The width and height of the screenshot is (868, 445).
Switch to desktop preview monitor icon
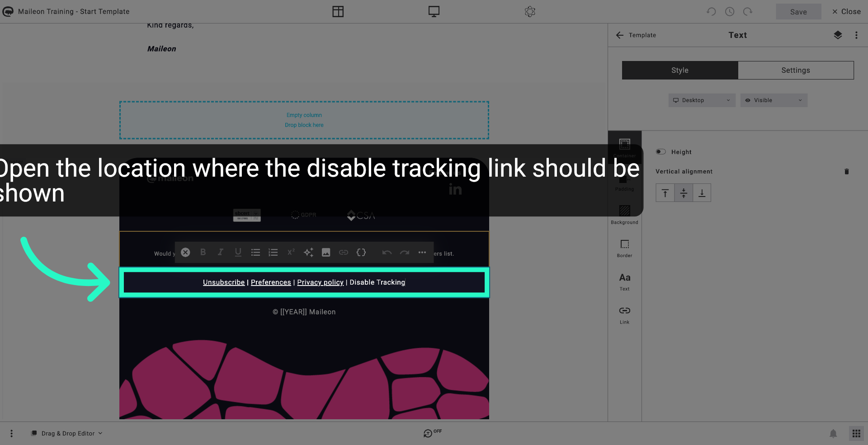434,12
